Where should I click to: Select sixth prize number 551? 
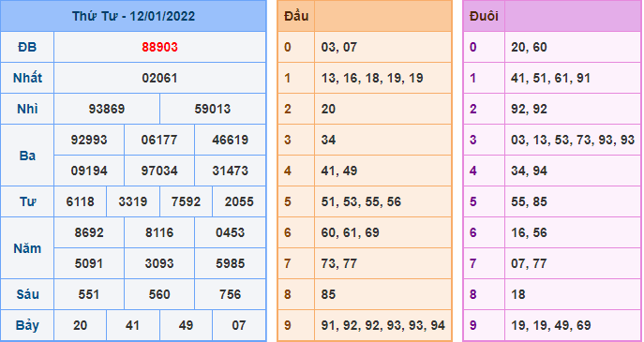point(89,294)
